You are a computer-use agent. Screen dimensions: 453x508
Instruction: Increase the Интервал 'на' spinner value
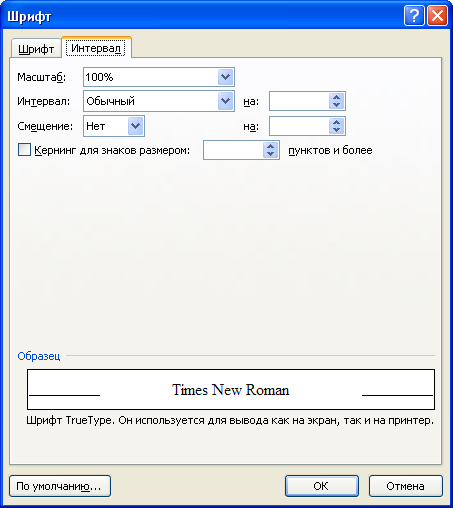click(337, 97)
